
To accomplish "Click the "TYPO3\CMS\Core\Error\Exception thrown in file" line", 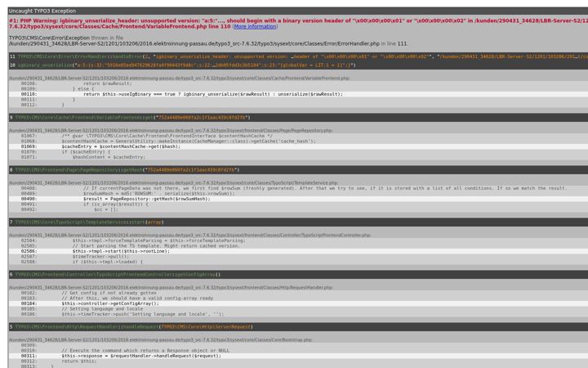I will point(66,38).
